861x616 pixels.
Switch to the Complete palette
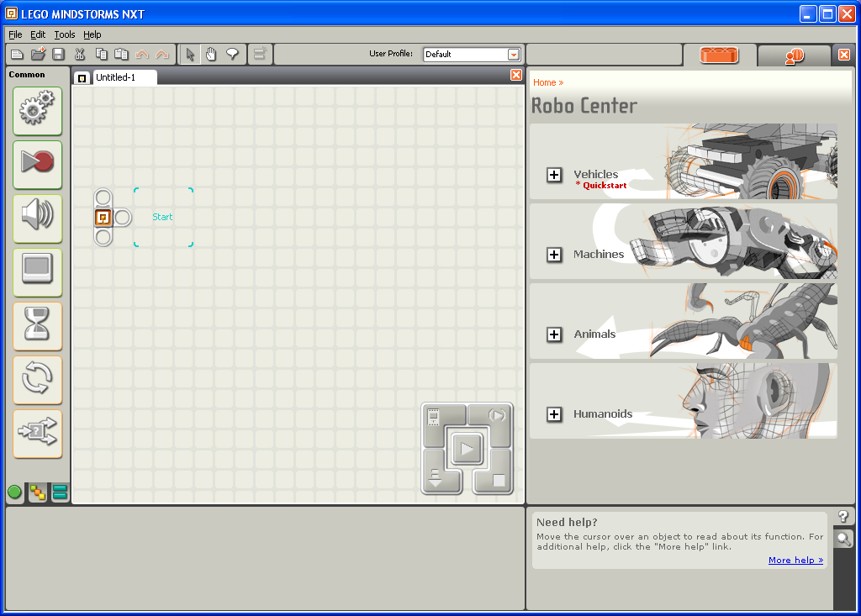[x=37, y=492]
